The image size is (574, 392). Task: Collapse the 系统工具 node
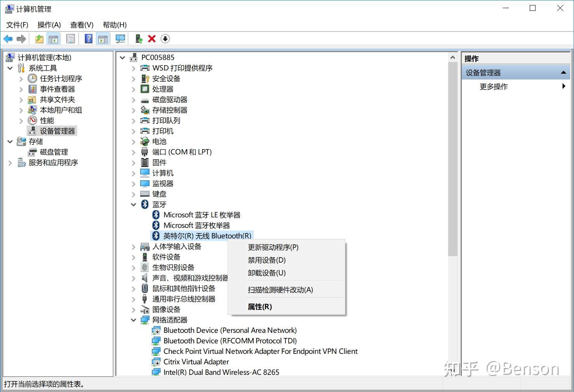pyautogui.click(x=10, y=68)
